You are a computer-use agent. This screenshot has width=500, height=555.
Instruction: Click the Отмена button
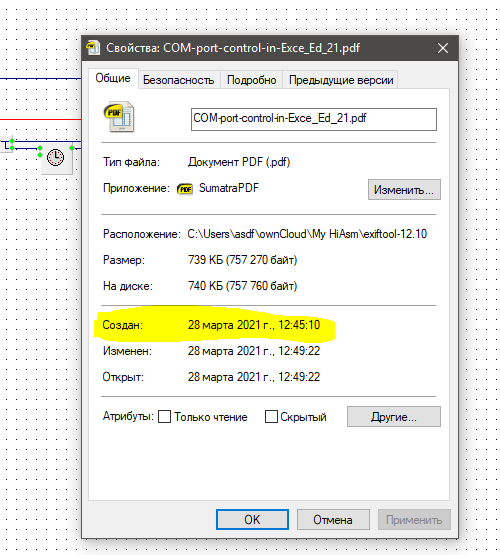click(x=333, y=520)
